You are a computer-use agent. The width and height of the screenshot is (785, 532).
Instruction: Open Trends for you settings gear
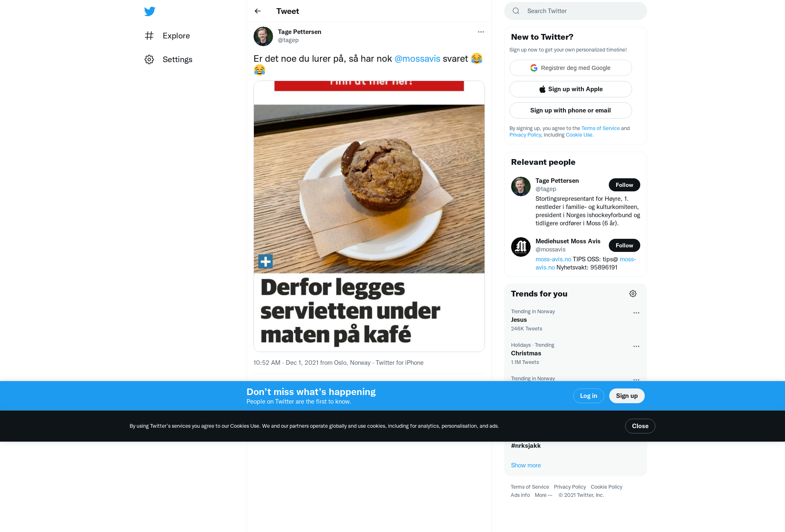633,294
